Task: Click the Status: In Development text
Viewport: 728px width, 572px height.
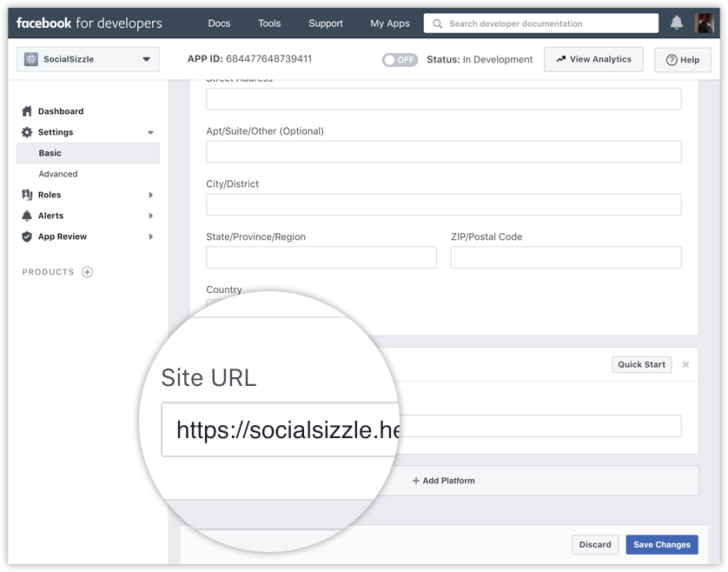Action: pos(480,59)
